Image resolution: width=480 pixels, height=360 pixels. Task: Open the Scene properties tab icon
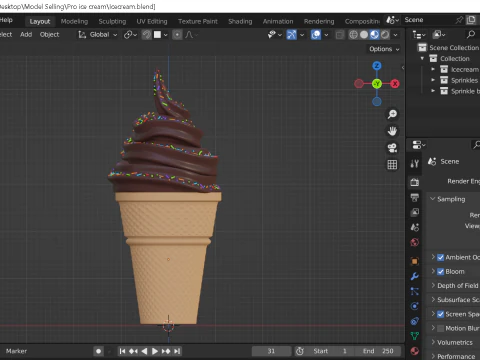(x=415, y=227)
